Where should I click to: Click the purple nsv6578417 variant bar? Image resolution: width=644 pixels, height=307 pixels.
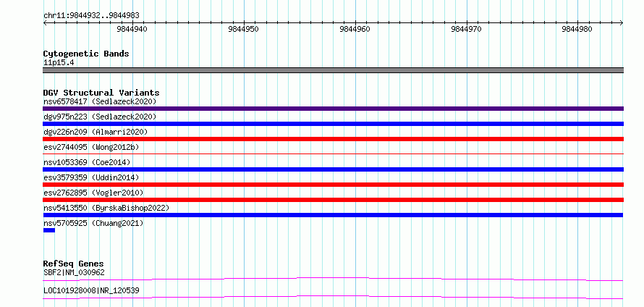click(x=333, y=109)
